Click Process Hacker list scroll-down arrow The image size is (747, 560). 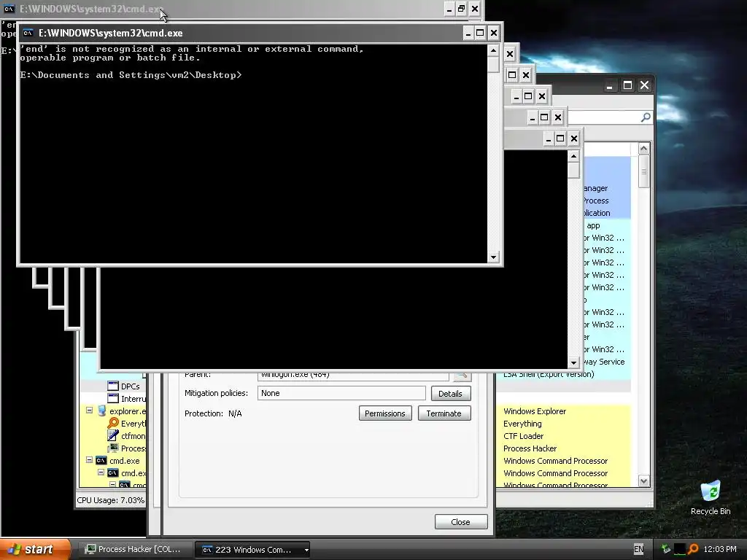click(x=643, y=481)
